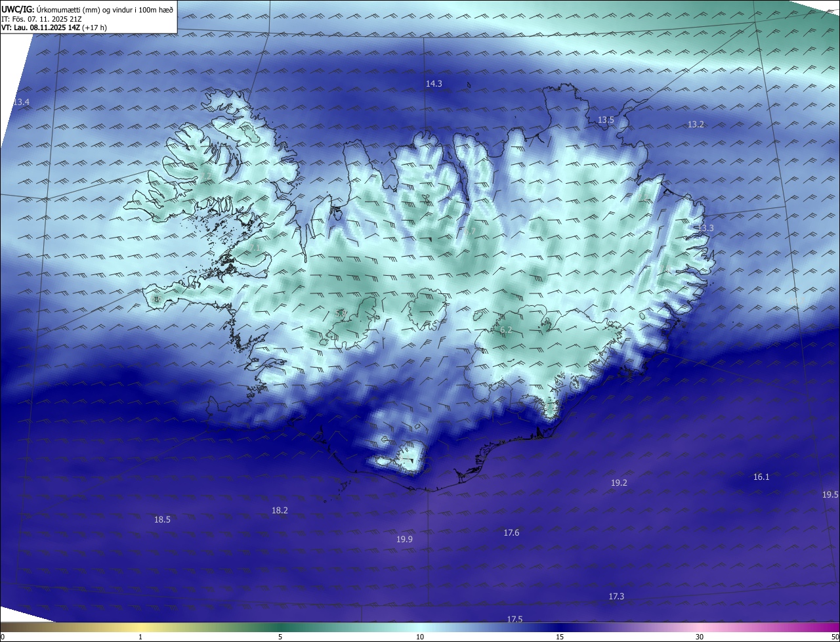Click the 18.5 value on the map
Screen dimensions: 840x642
(x=162, y=519)
